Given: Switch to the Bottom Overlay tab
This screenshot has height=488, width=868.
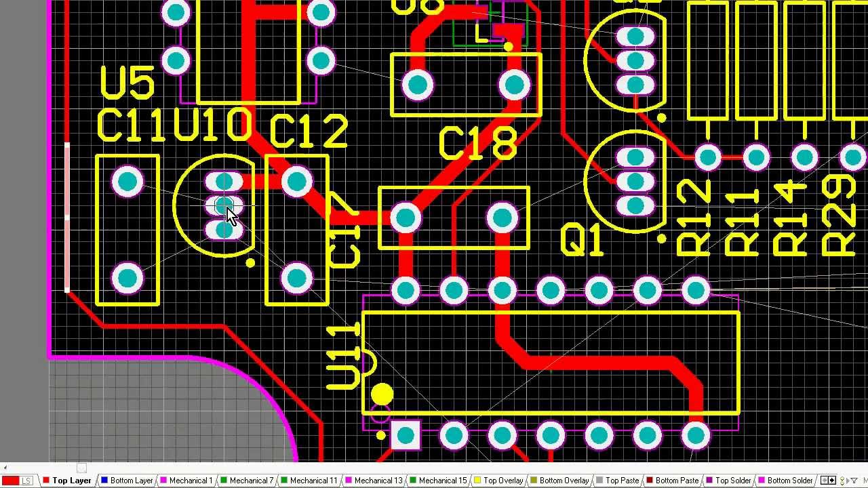Looking at the screenshot, I should pyautogui.click(x=559, y=481).
